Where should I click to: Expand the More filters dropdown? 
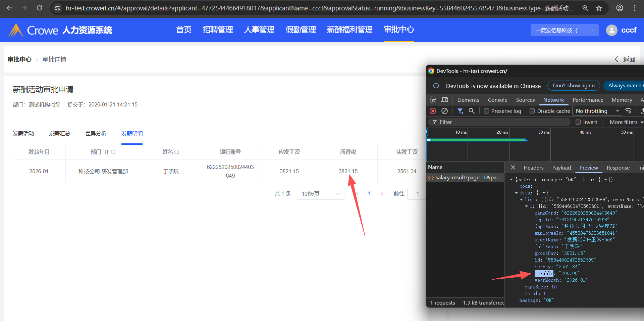tap(626, 122)
